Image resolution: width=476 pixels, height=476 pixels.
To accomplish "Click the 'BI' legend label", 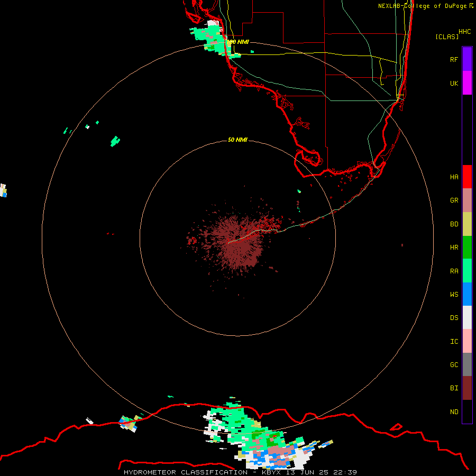I will (454, 388).
